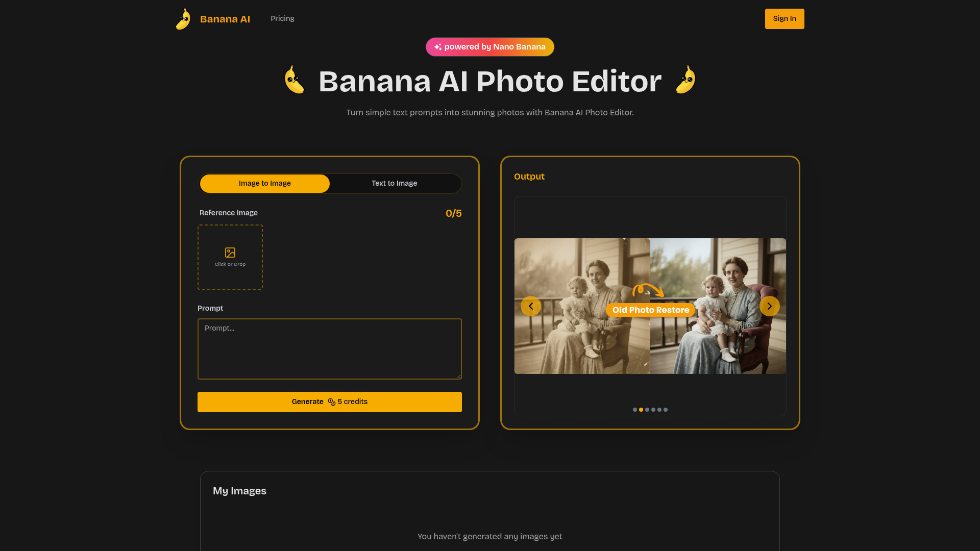The width and height of the screenshot is (980, 551).
Task: Click inside the Prompt text area
Action: click(x=329, y=348)
